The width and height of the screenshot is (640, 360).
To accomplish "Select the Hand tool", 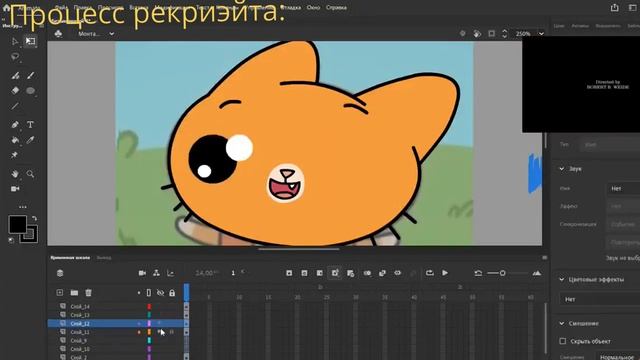I will coord(15,174).
